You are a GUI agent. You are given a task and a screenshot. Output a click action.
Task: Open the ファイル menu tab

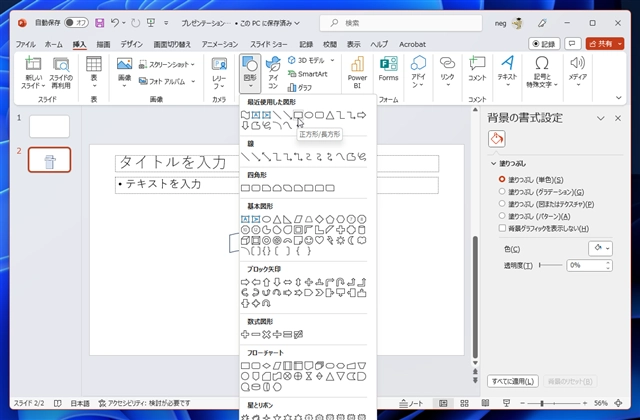25,44
